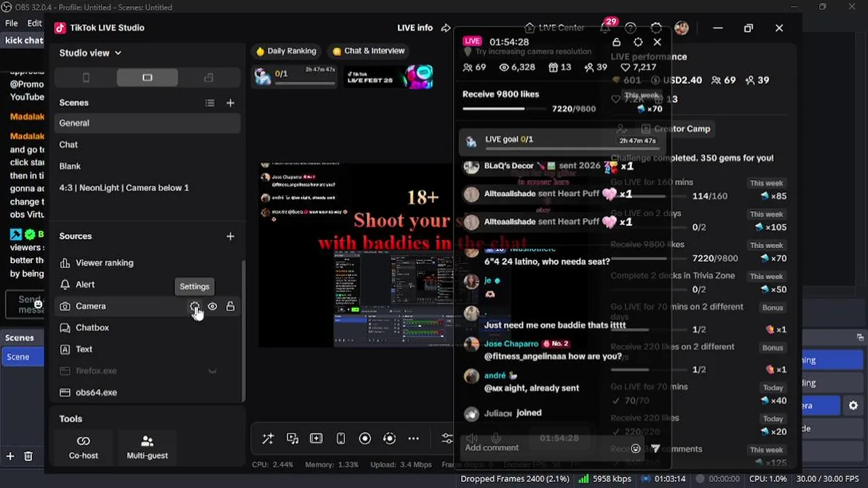Select Viewer ranking source

(x=147, y=263)
